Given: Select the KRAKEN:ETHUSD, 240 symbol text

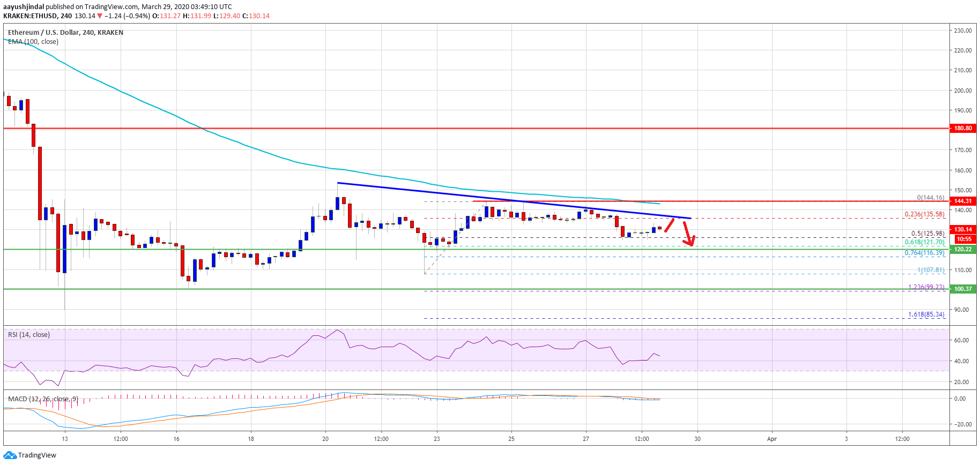Looking at the screenshot, I should [38, 16].
